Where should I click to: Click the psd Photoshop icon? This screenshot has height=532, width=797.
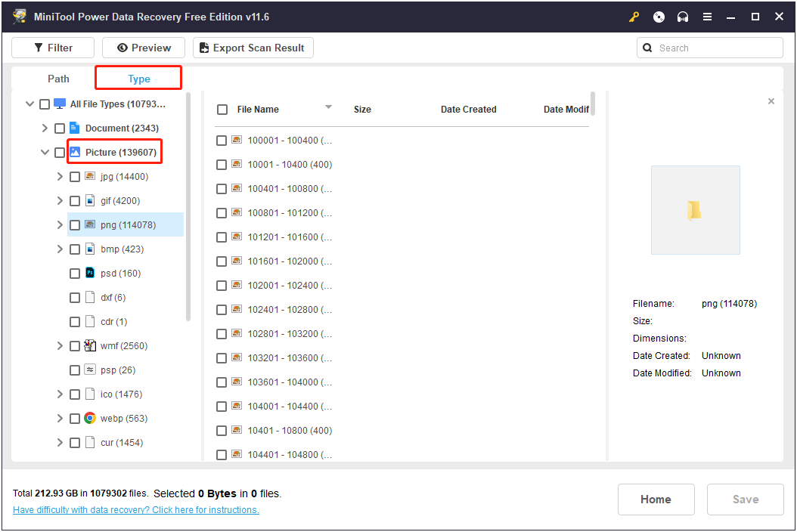point(90,273)
